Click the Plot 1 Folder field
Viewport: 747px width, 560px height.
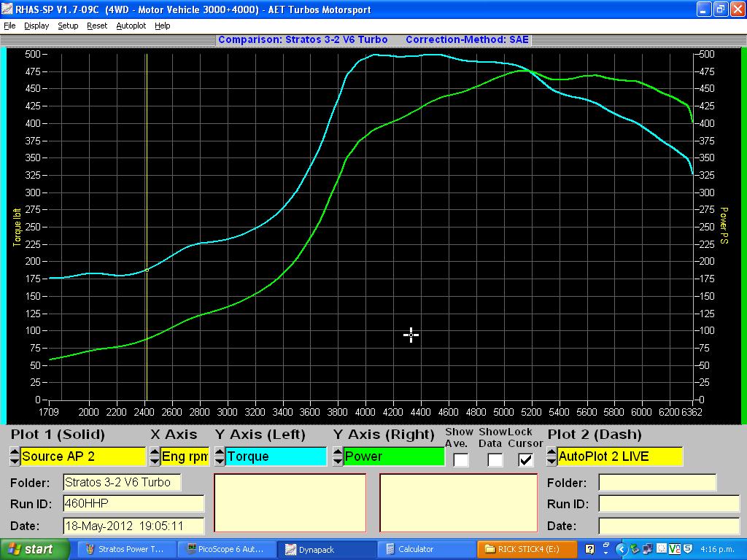click(121, 482)
